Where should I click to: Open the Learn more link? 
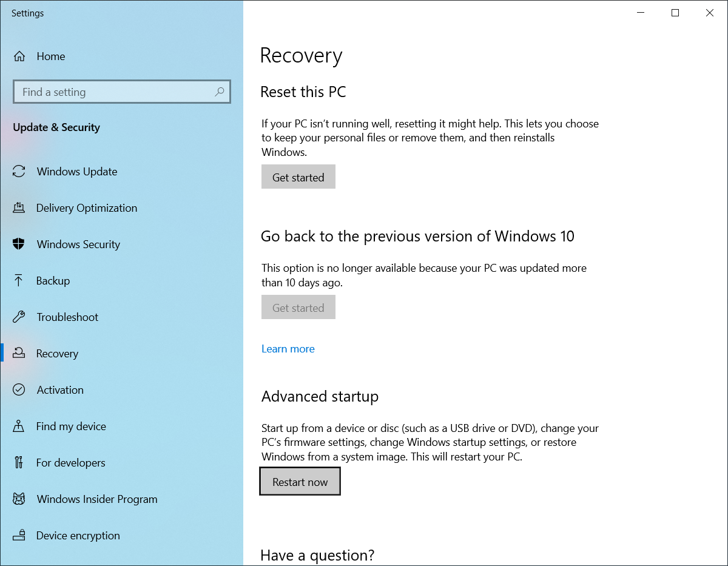pyautogui.click(x=288, y=349)
